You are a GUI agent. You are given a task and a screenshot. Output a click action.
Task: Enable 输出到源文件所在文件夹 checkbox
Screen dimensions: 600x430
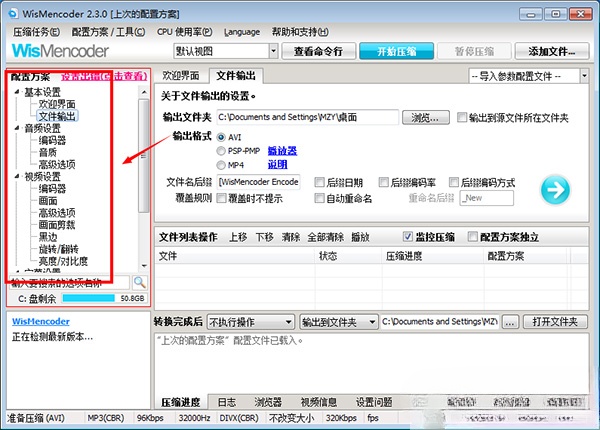pyautogui.click(x=462, y=117)
